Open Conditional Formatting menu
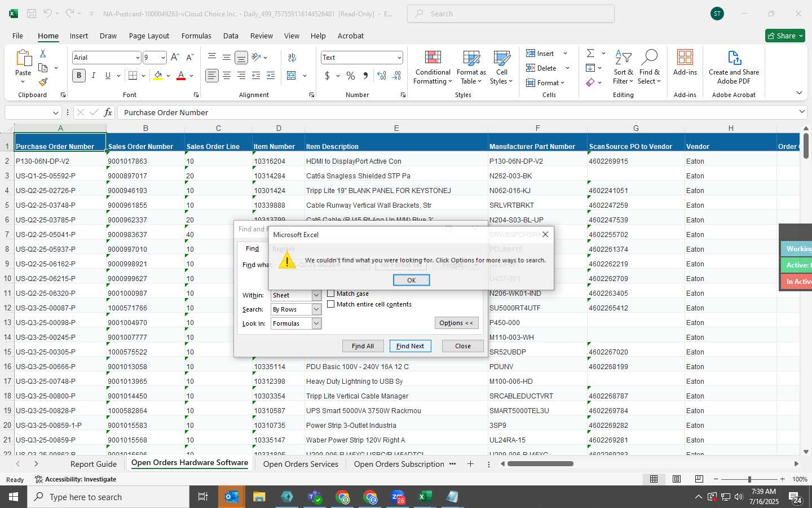This screenshot has width=812, height=508. (433, 68)
